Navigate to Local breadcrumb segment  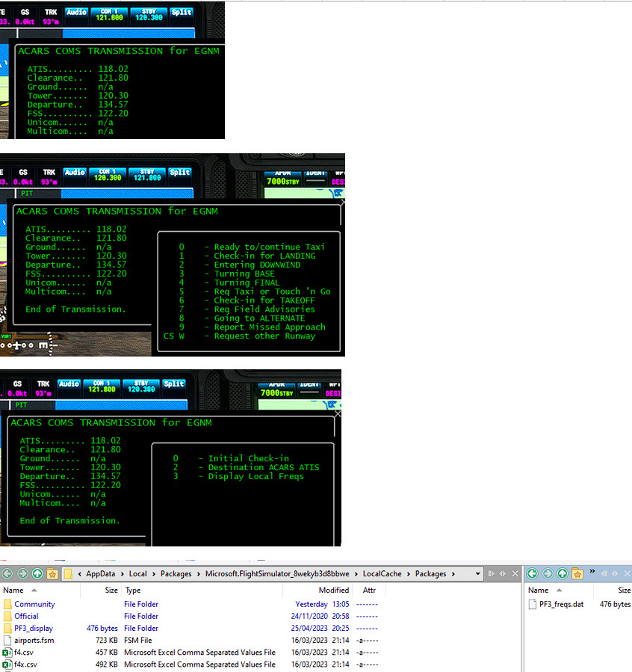138,574
